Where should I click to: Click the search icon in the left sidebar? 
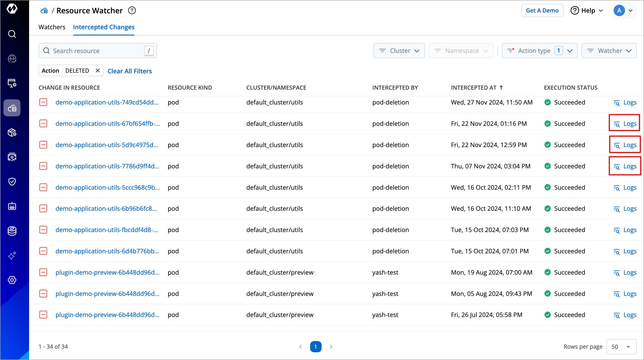click(12, 34)
